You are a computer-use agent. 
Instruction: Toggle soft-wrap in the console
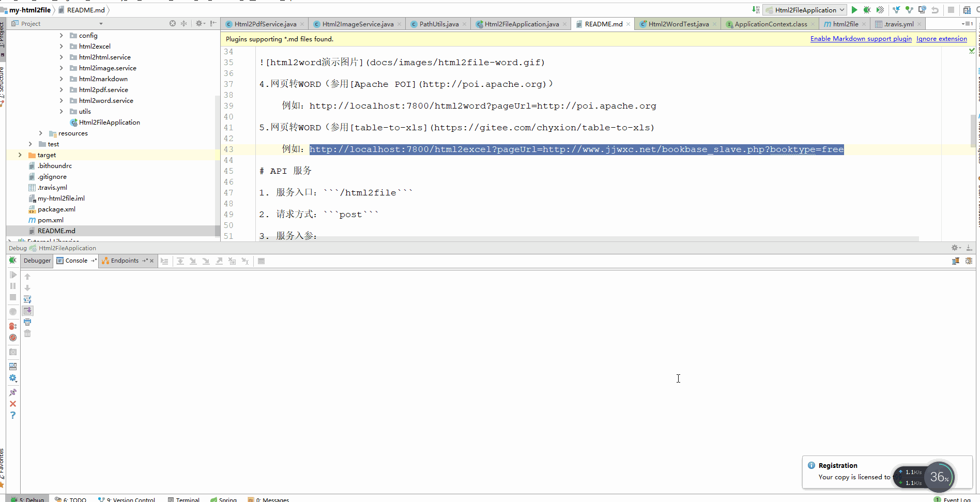tap(27, 299)
